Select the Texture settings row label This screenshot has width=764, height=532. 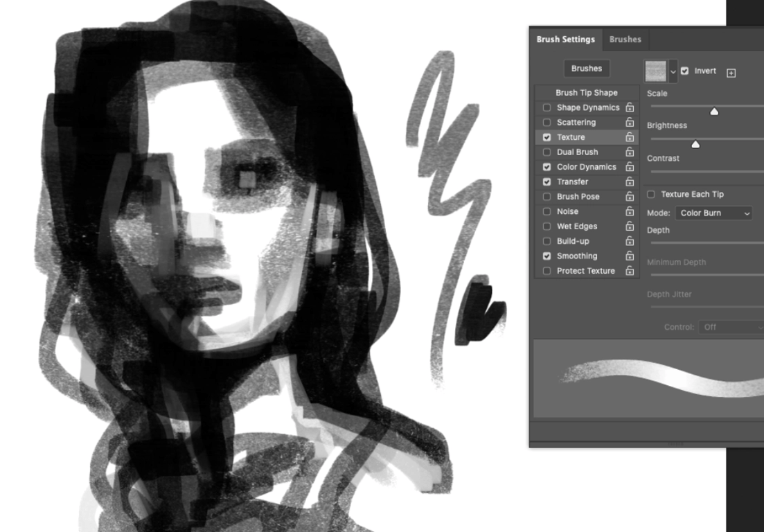point(571,137)
